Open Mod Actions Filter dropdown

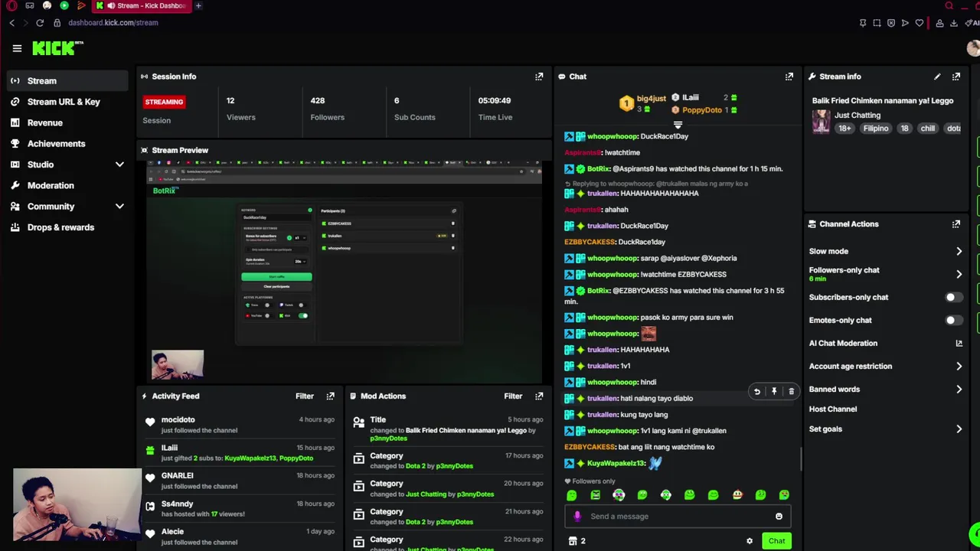point(513,396)
